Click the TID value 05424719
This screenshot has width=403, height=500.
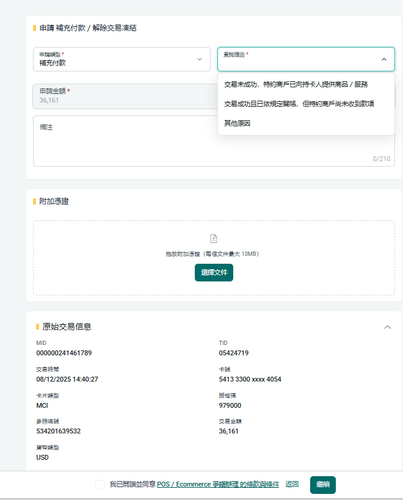point(234,353)
